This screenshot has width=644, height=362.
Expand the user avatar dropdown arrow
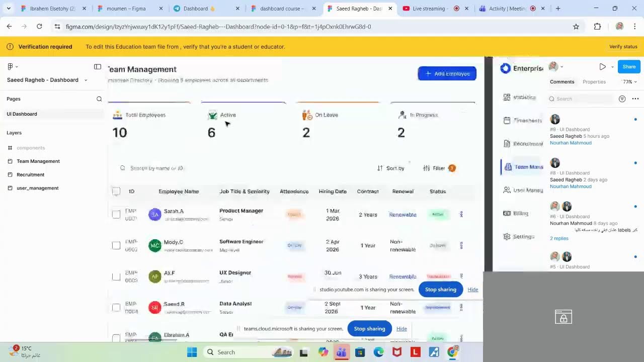562,67
